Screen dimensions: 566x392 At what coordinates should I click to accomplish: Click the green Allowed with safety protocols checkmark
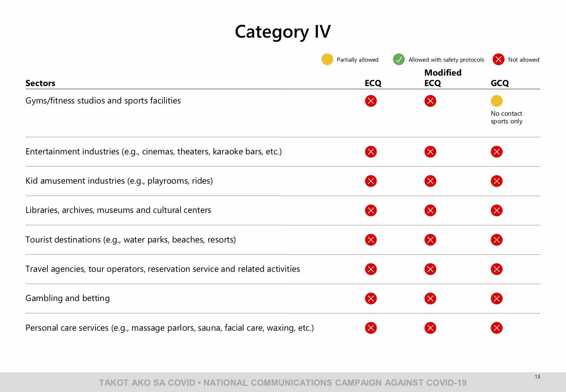point(398,59)
